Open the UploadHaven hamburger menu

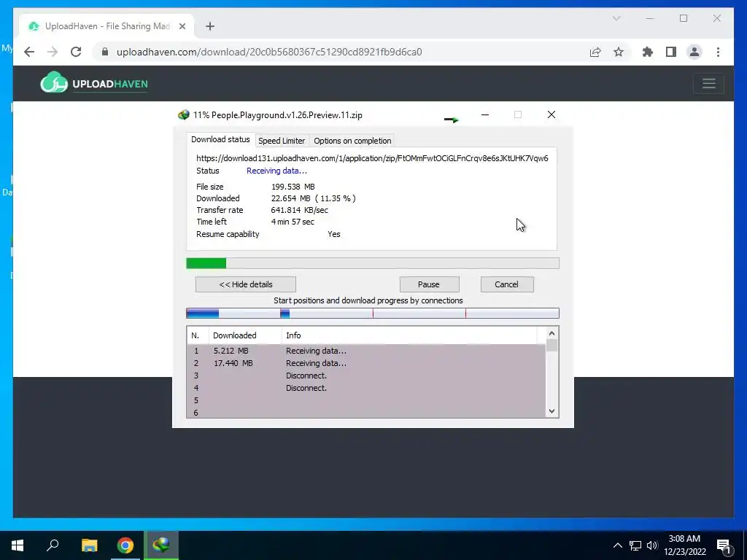pyautogui.click(x=709, y=84)
